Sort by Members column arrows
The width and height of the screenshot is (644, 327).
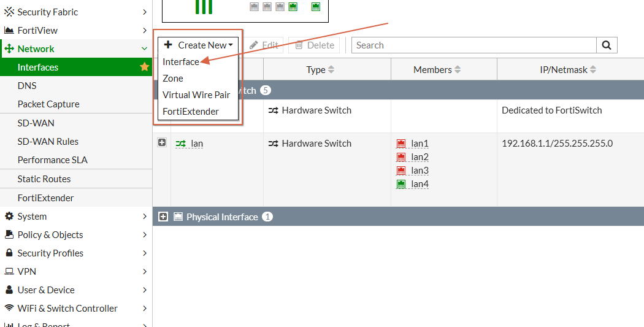(x=458, y=70)
